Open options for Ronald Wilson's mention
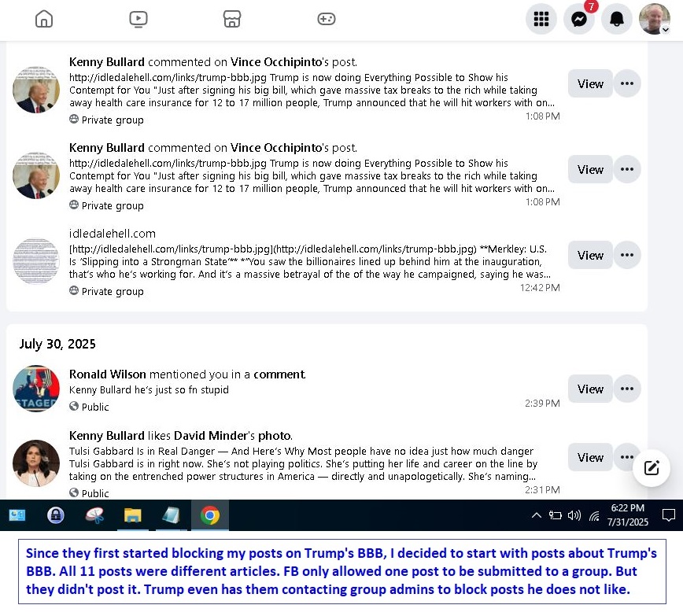Image resolution: width=683 pixels, height=616 pixels. point(627,389)
